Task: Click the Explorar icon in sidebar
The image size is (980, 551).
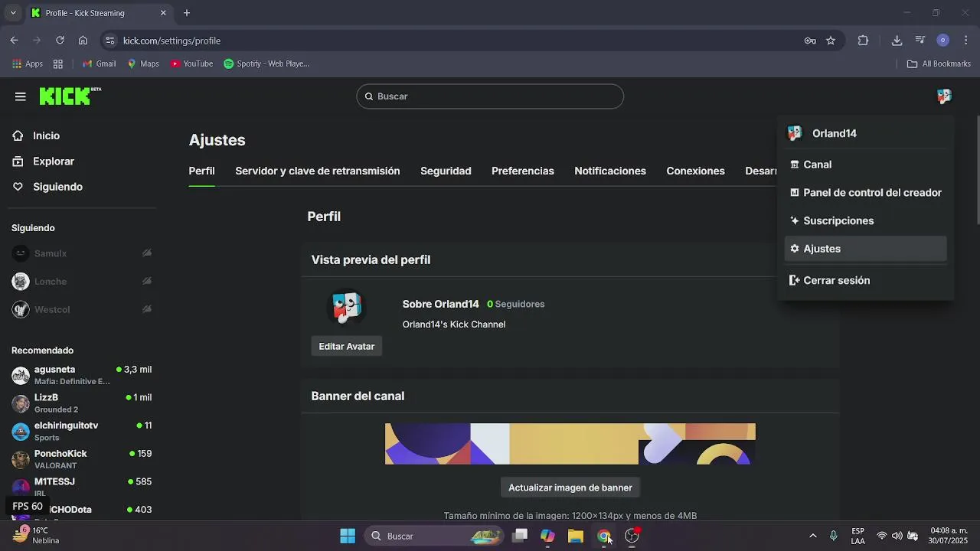Action: (x=18, y=161)
